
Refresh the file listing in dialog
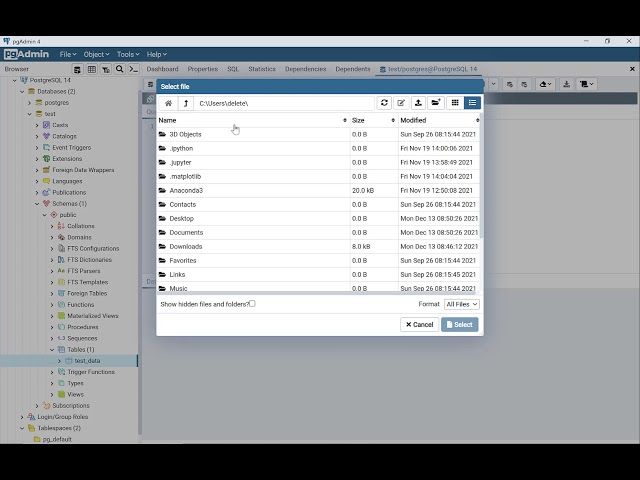[x=384, y=103]
